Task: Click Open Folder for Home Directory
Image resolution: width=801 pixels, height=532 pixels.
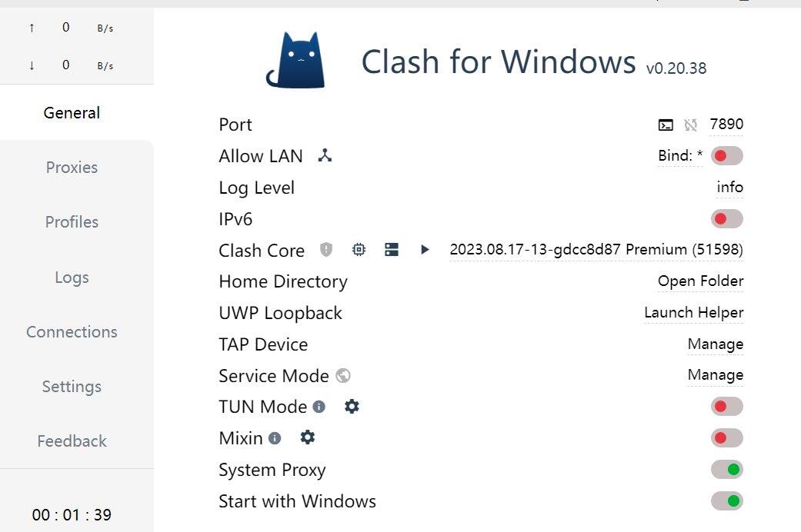Action: coord(699,281)
